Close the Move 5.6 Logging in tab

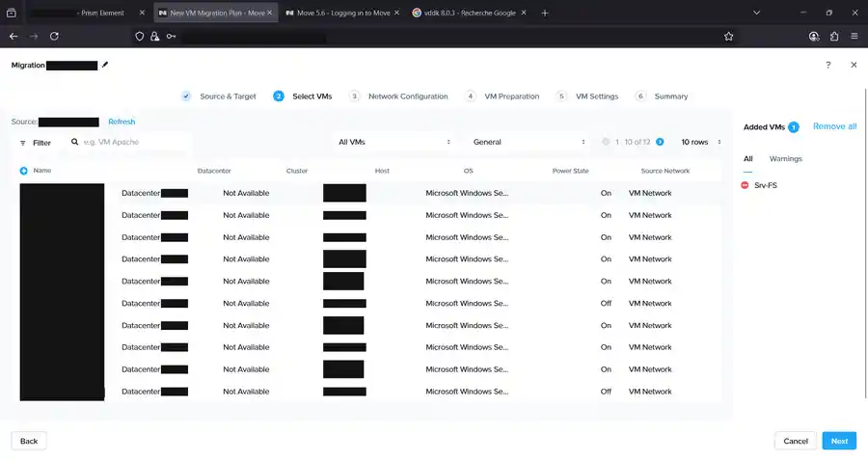(396, 13)
